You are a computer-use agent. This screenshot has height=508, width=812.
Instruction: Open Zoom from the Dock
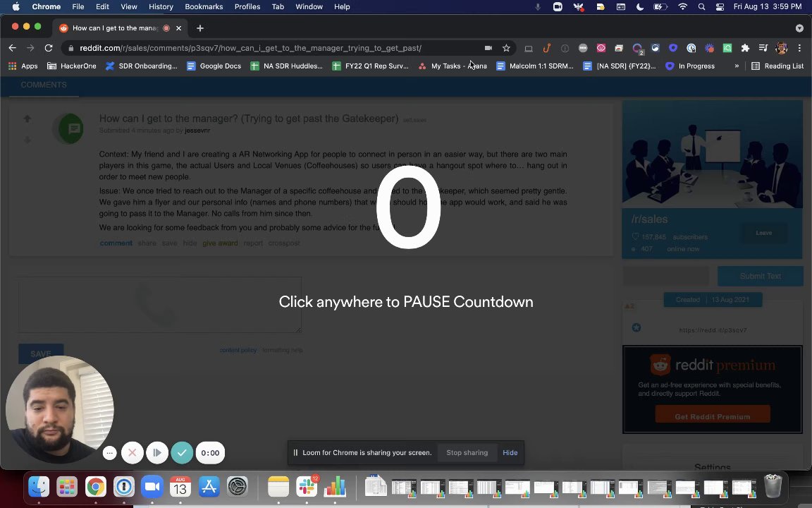pos(152,487)
